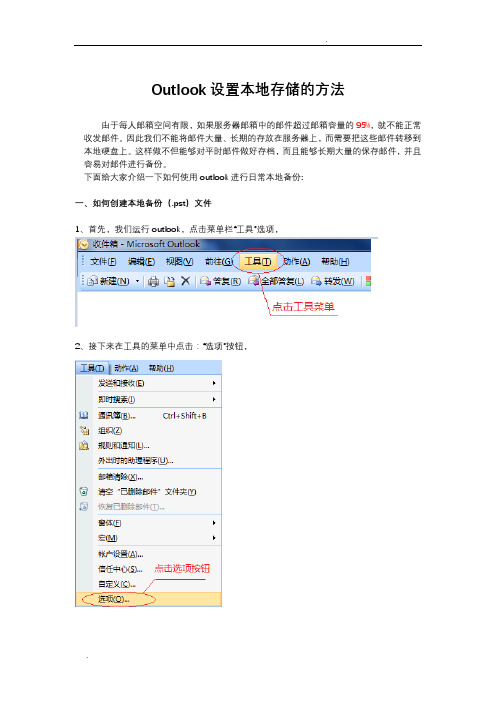Click the 全部答复(L) reply all button
Image resolution: width=496 pixels, height=702 pixels.
point(276,281)
